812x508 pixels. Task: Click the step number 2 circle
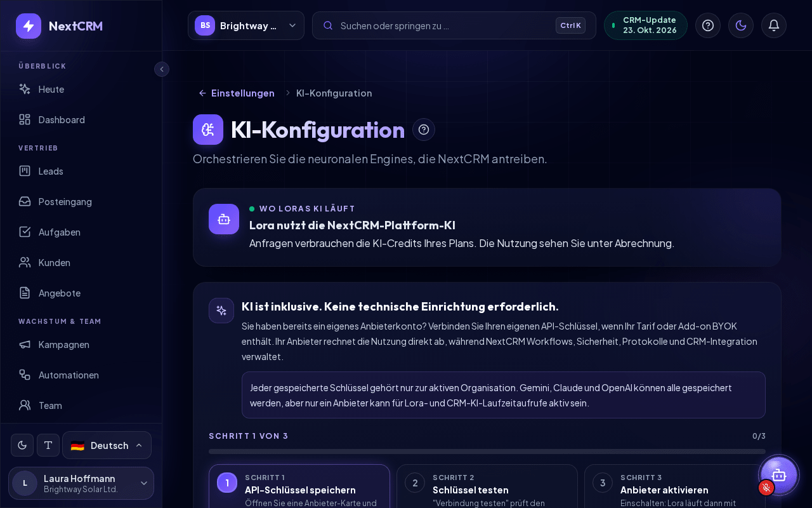(x=415, y=483)
